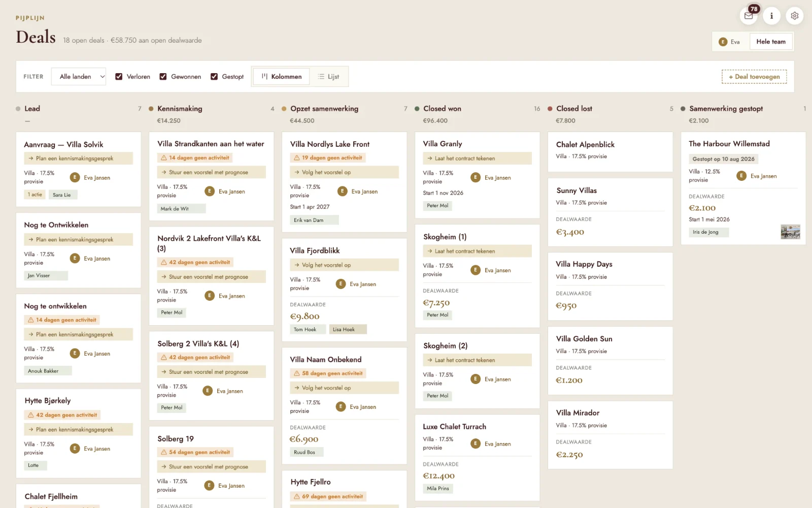The width and height of the screenshot is (812, 508).
Task: Open the Alle landen dropdown
Action: [79, 77]
